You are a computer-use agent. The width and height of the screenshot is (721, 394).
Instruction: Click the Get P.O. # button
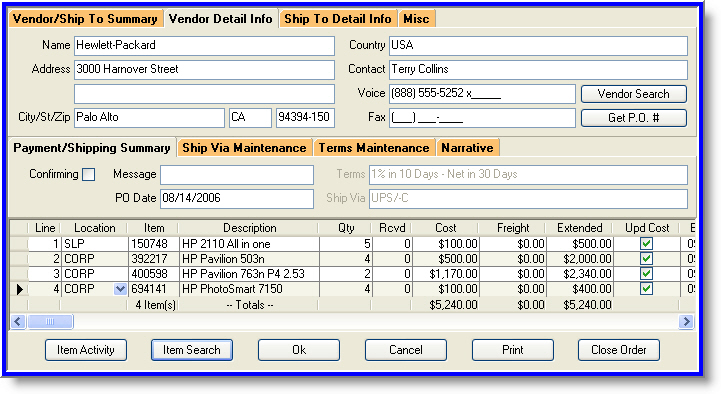634,118
